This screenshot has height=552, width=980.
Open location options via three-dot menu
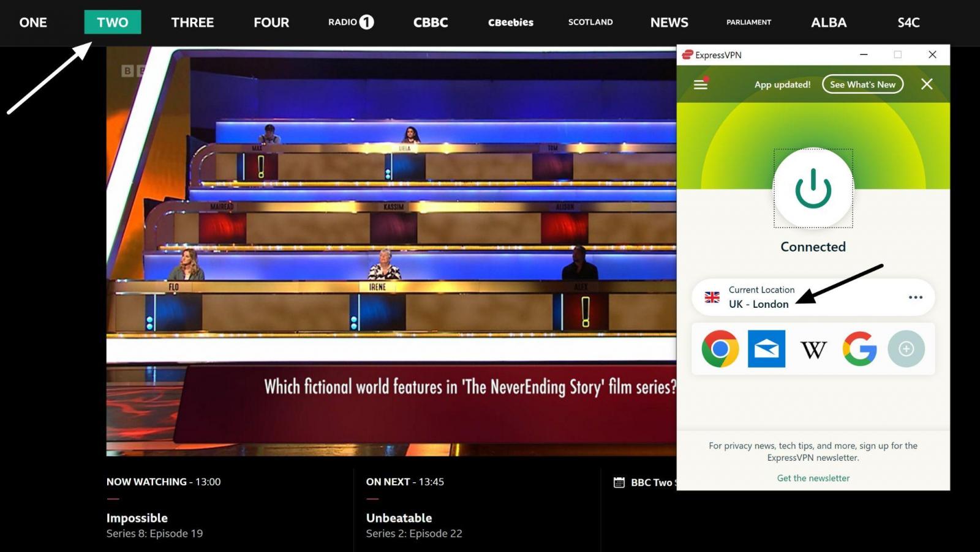coord(915,297)
